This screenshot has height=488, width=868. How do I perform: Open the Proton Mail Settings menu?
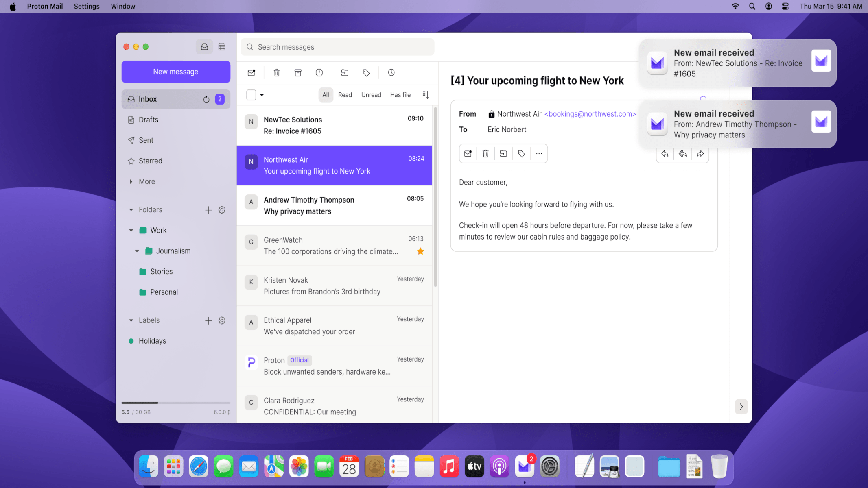pyautogui.click(x=86, y=6)
